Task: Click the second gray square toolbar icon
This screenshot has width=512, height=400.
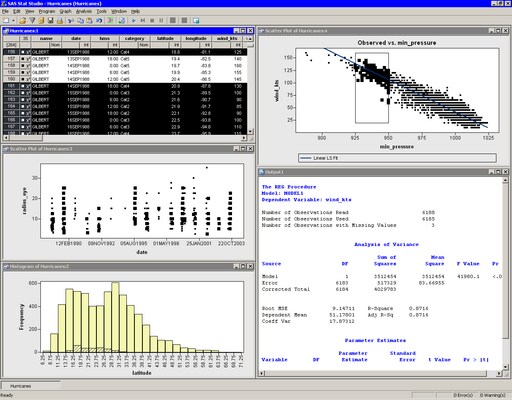Action: tap(184, 21)
